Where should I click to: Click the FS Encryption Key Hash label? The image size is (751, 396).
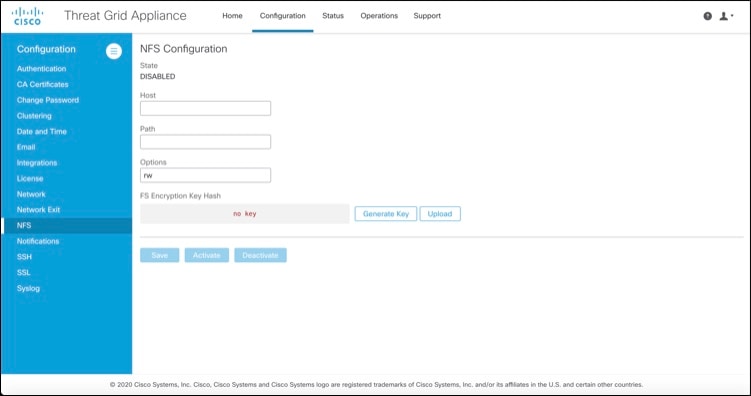180,196
